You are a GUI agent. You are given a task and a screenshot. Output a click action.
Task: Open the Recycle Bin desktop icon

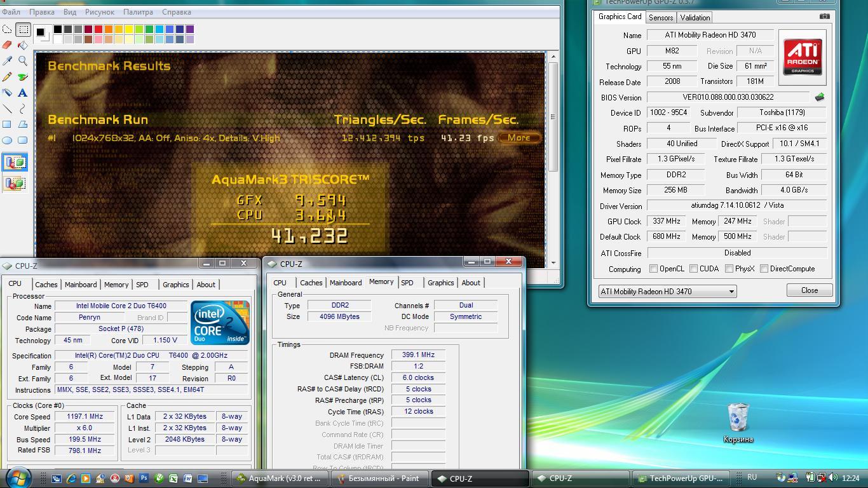point(738,423)
